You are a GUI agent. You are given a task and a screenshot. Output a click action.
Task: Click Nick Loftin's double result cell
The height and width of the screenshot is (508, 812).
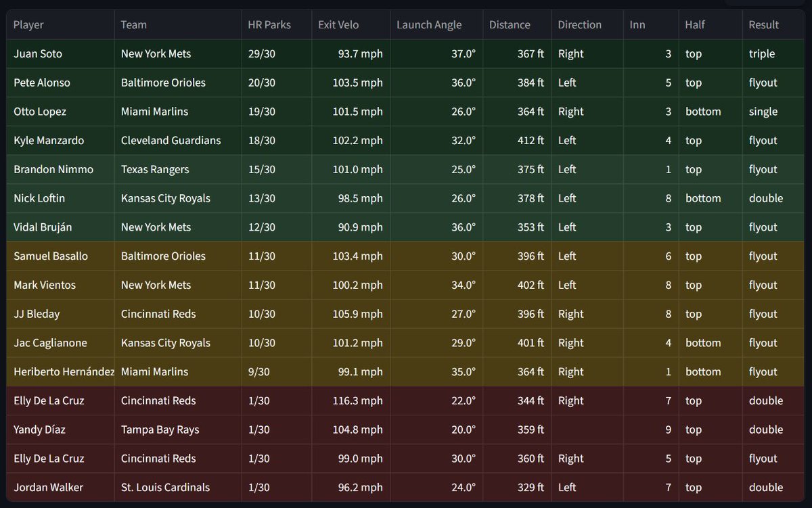pos(773,198)
